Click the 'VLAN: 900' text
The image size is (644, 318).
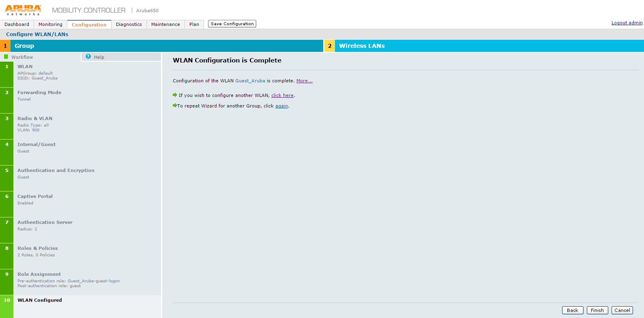(28, 130)
